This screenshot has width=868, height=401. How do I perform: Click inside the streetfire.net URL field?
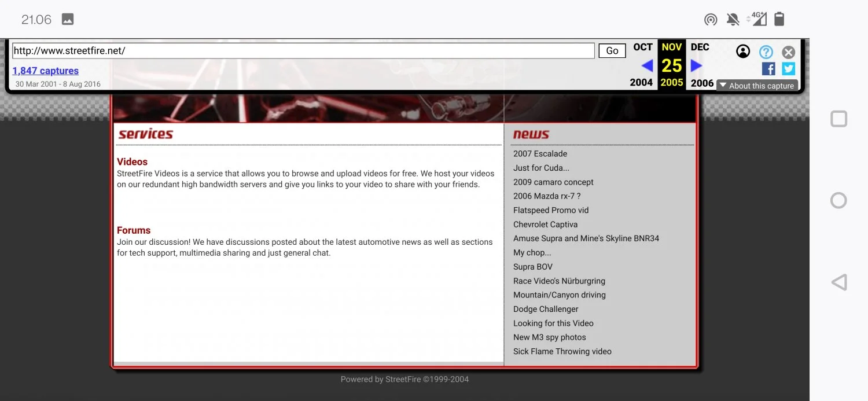pos(301,50)
